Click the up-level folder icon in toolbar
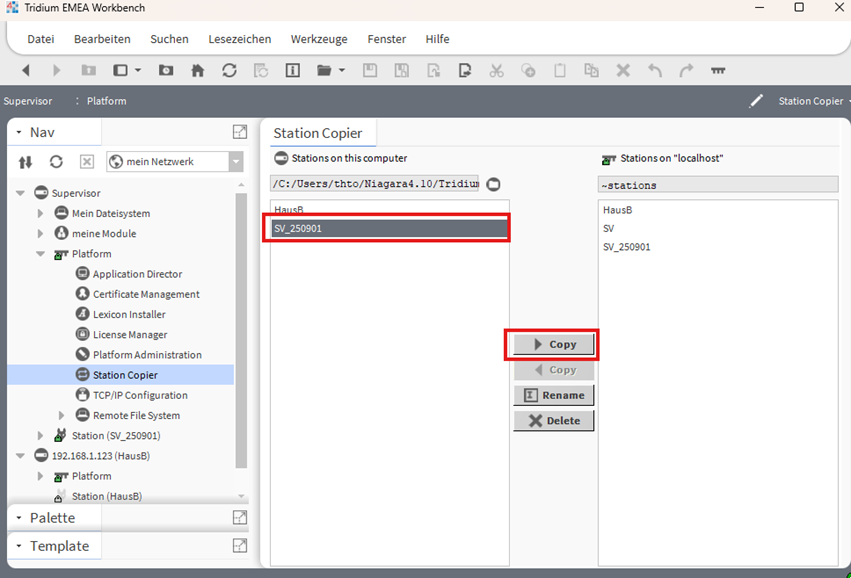This screenshot has width=851, height=578. point(88,70)
